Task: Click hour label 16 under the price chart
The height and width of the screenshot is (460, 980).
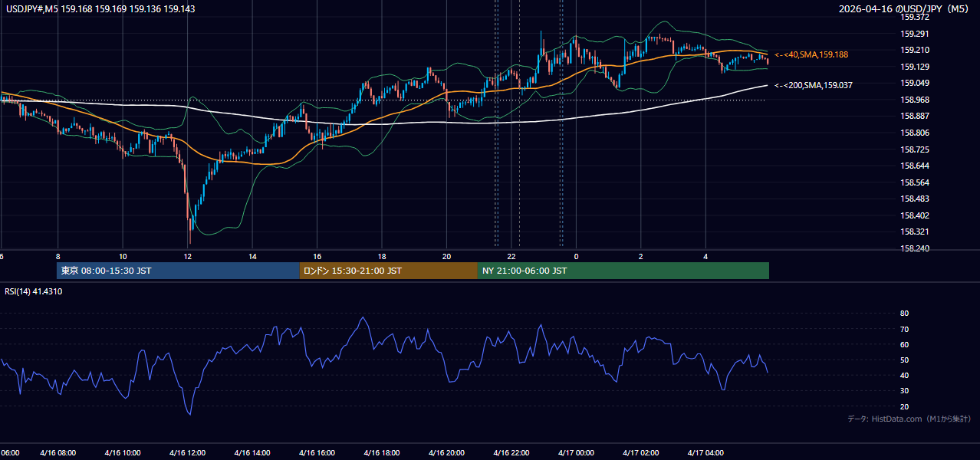Action: tap(317, 256)
